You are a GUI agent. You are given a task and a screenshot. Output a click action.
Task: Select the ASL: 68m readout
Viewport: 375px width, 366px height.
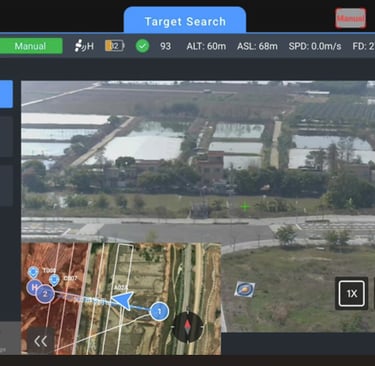[x=257, y=46]
